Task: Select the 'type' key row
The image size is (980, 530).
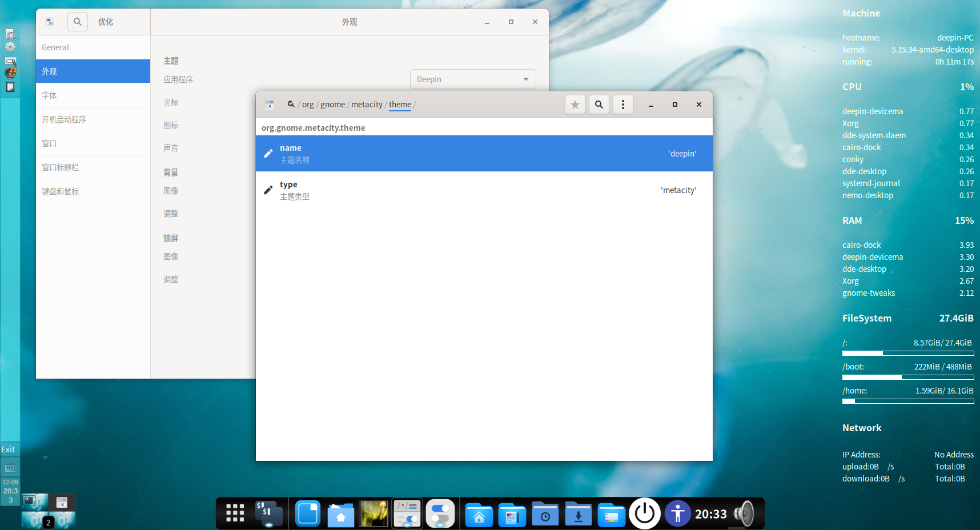Action: (484, 190)
